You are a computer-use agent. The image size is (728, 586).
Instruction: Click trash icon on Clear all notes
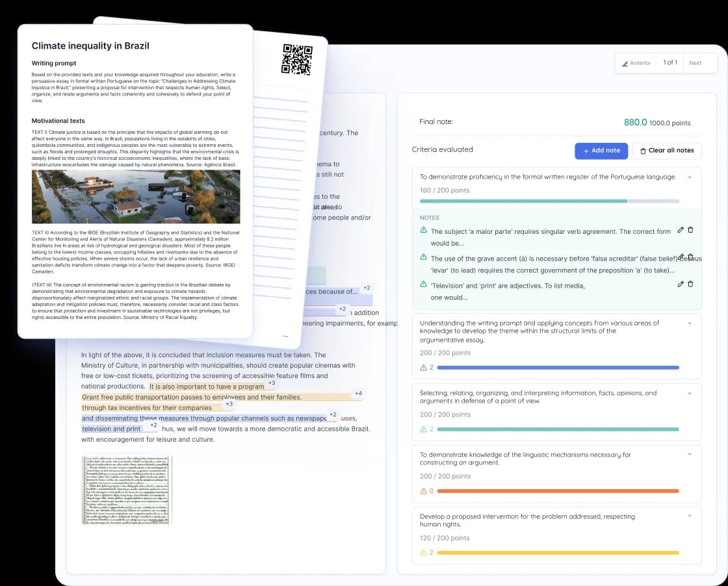tap(643, 151)
